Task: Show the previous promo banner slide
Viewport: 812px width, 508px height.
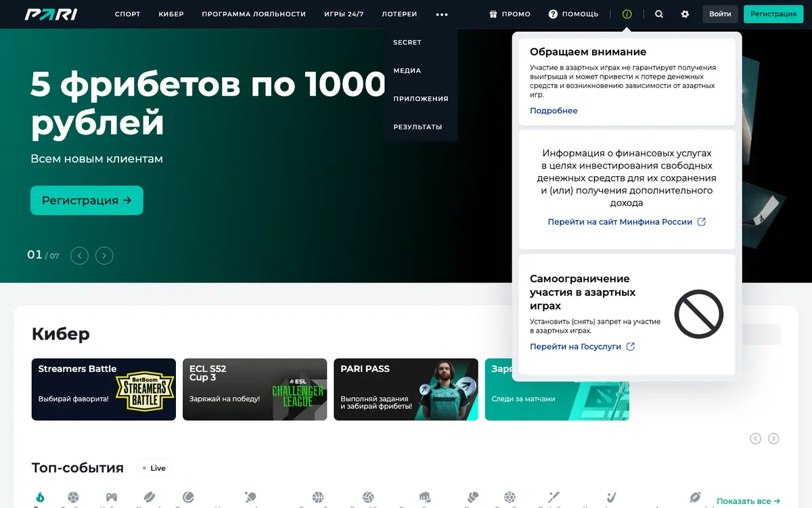Action: [x=80, y=255]
